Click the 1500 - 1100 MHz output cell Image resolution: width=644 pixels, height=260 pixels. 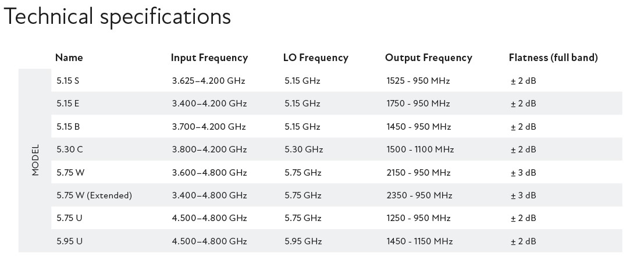419,149
